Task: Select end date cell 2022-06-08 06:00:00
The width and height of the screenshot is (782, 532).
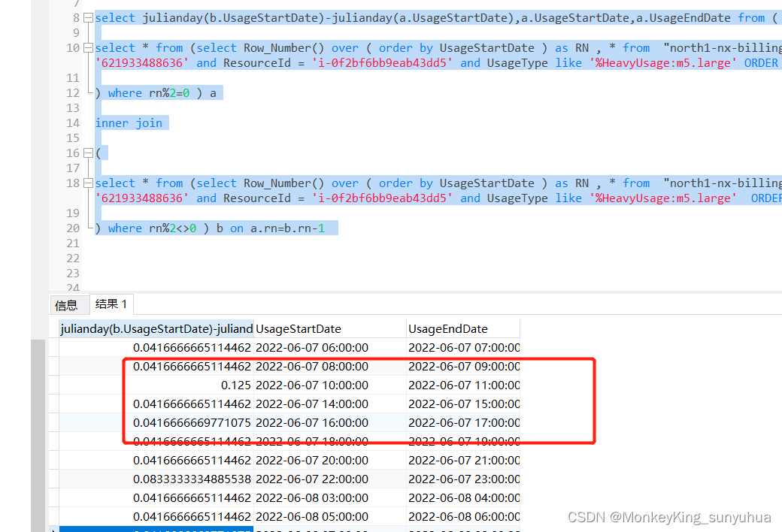Action: click(463, 516)
